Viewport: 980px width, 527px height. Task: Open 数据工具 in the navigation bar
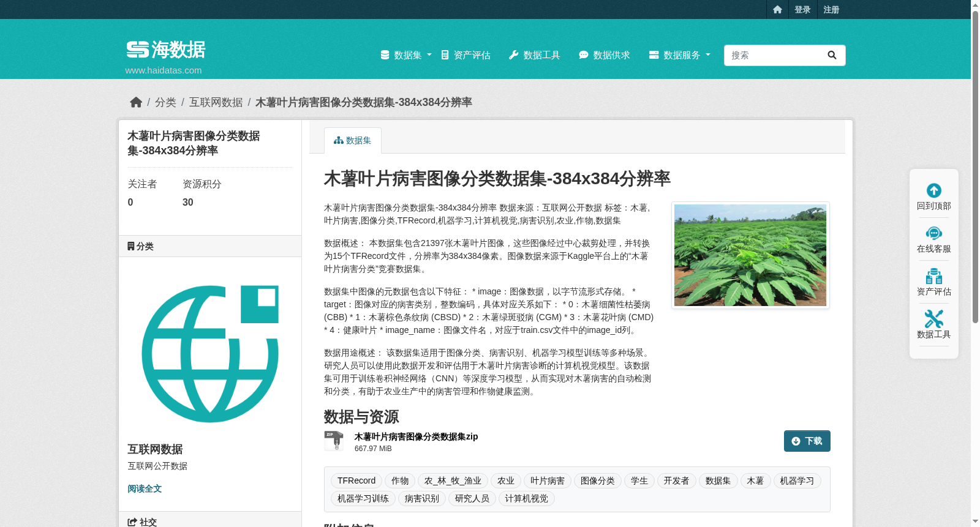pyautogui.click(x=534, y=55)
